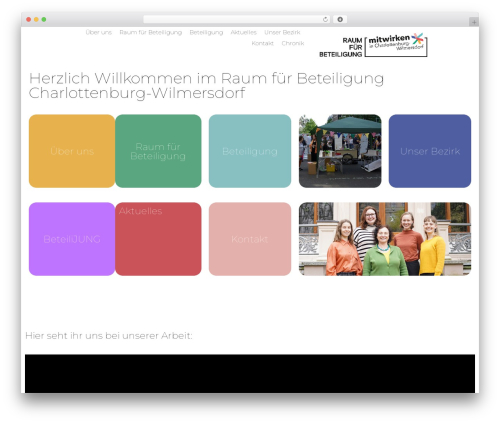The image size is (500, 423).
Task: Click the Raum für Beteiligung mitwirken logo
Action: [x=373, y=45]
